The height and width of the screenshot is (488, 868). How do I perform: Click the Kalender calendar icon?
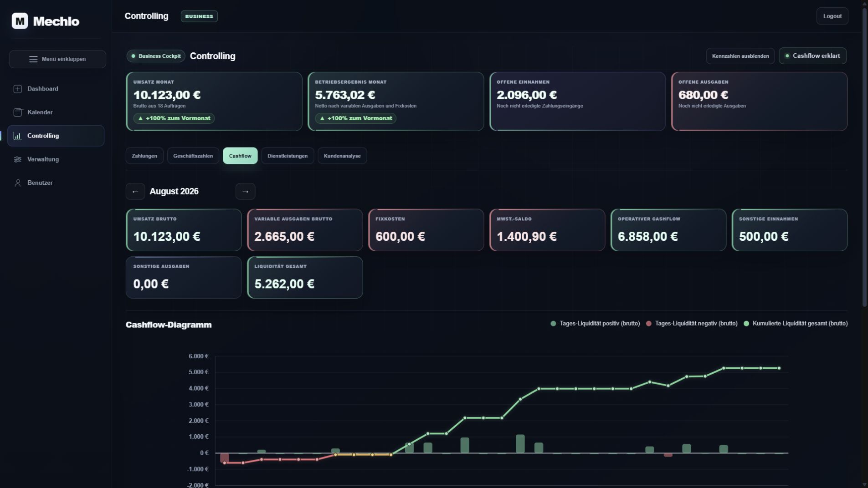pyautogui.click(x=18, y=112)
